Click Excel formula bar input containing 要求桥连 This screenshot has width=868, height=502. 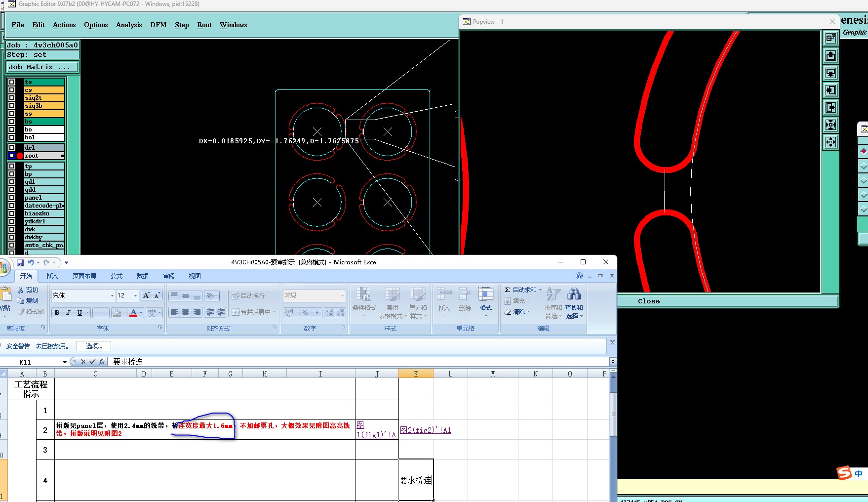click(358, 362)
